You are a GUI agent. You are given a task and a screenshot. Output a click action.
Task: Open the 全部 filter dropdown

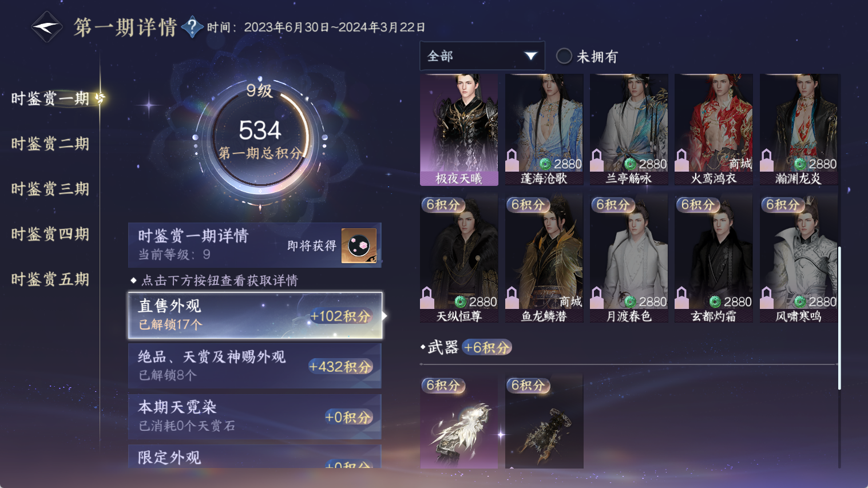click(482, 56)
